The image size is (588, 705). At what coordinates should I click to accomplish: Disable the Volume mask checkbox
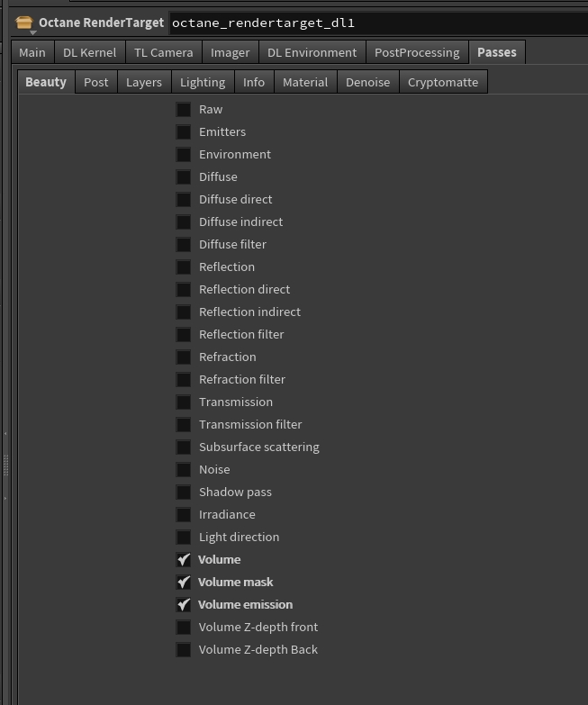[x=184, y=582]
